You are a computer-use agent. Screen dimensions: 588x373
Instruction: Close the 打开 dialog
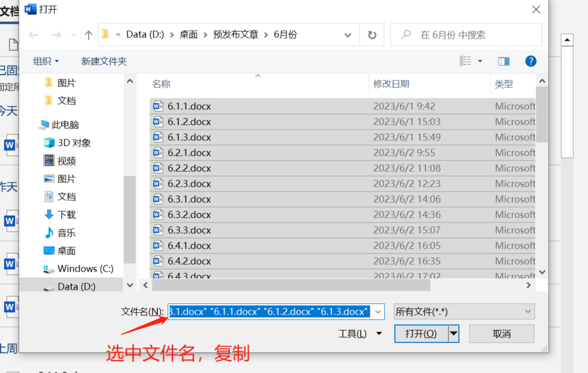[536, 9]
